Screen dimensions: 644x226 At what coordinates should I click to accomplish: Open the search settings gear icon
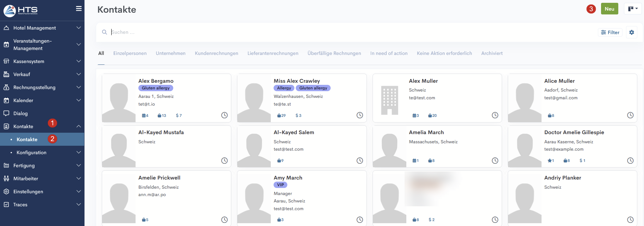631,32
